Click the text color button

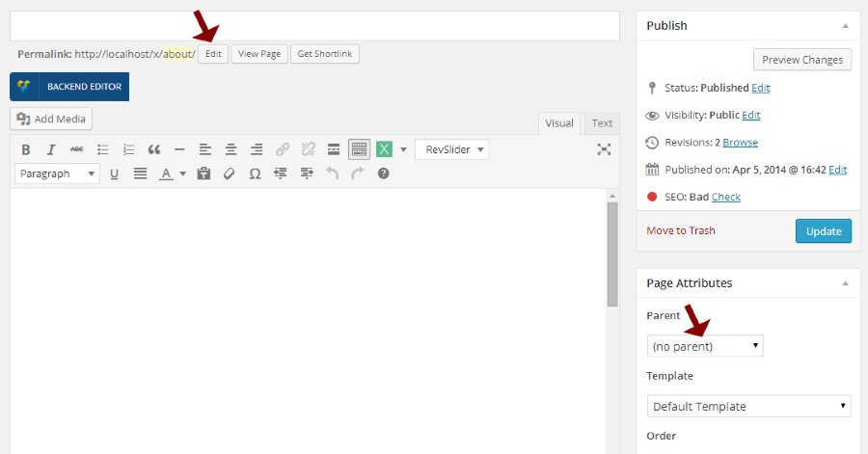[166, 174]
